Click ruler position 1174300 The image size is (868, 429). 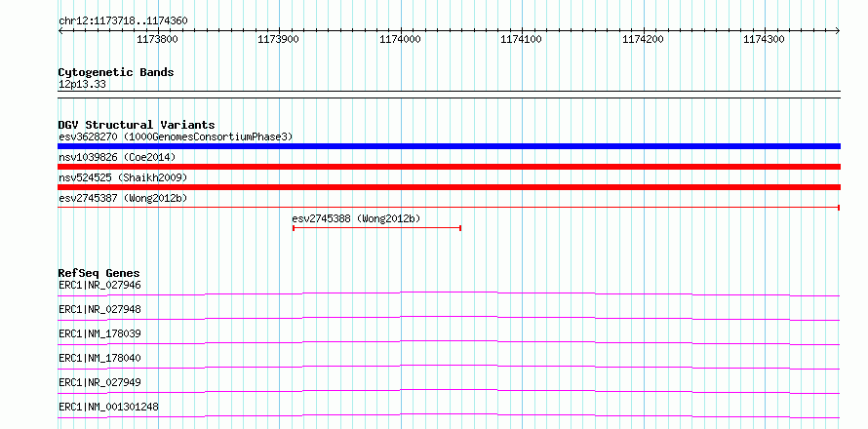coord(765,39)
